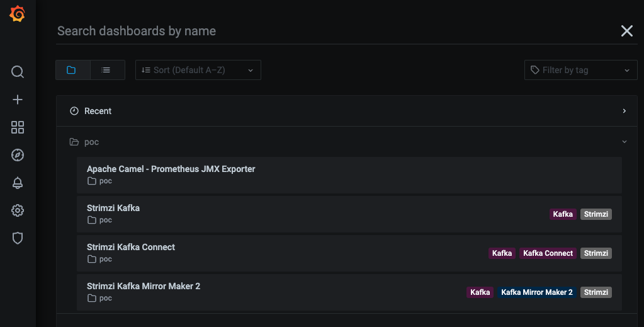Click poc folder label under Strimzi Kafka Connect
The width and height of the screenshot is (644, 327).
point(100,259)
